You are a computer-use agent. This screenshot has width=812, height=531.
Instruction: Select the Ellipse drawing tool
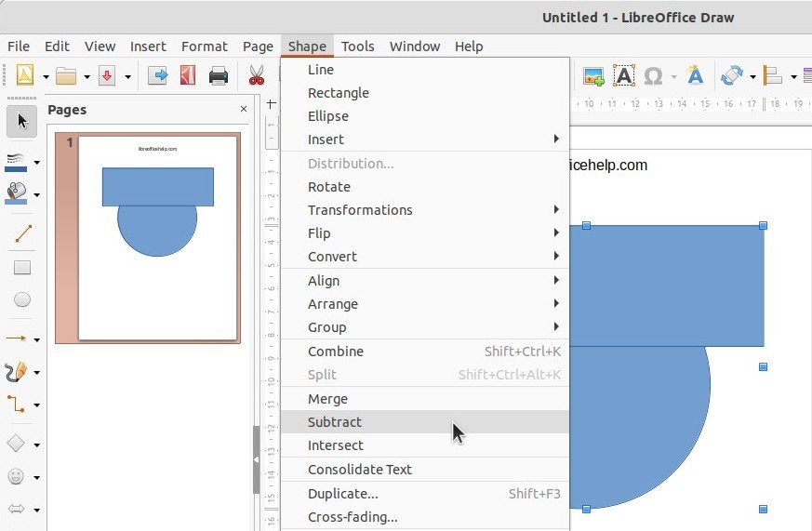[22, 299]
